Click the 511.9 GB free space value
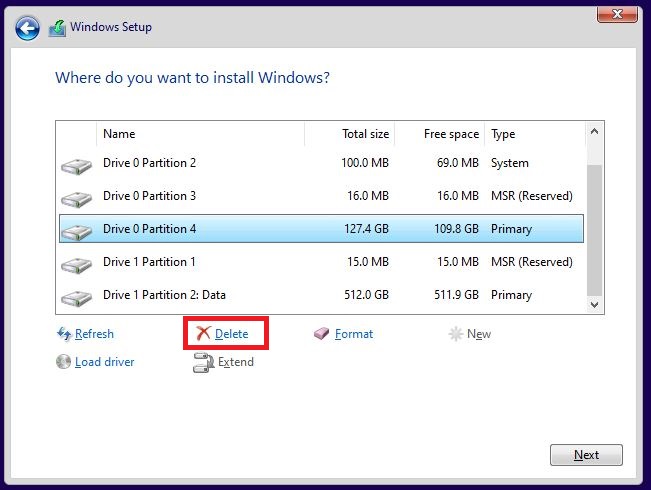The height and width of the screenshot is (490, 651). (456, 295)
